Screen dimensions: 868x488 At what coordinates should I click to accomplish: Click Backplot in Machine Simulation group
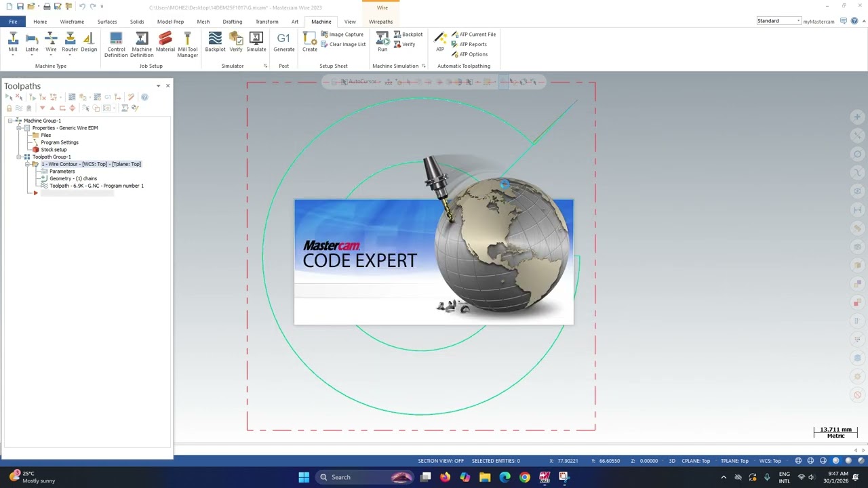[x=408, y=35]
